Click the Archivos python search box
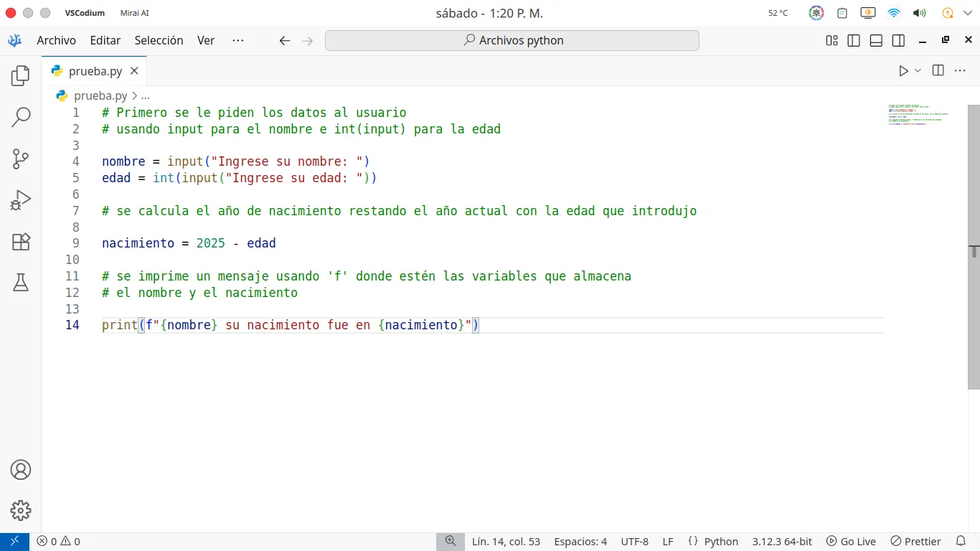980x551 pixels. click(x=512, y=40)
